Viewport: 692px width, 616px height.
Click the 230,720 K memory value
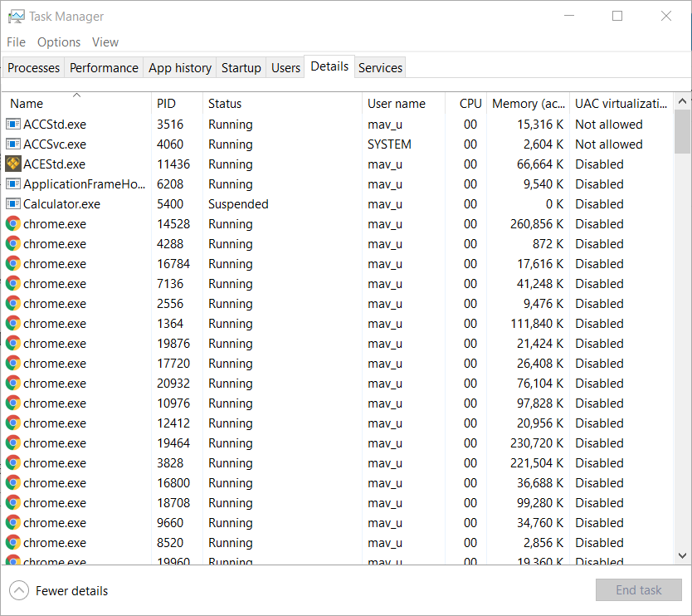pyautogui.click(x=537, y=442)
